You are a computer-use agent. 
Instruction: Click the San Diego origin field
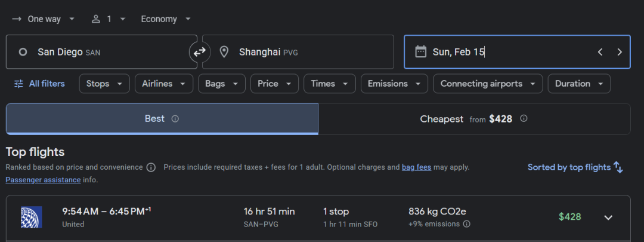101,52
